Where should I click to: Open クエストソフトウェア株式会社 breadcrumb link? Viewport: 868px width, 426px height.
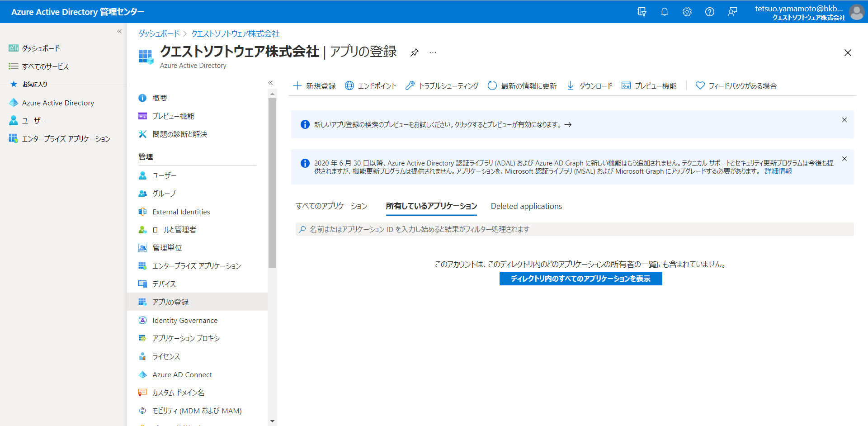(x=235, y=34)
